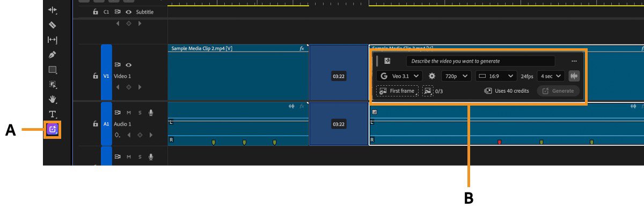644x208 pixels.
Task: Toggle A1 source patch button
Action: pos(106,123)
